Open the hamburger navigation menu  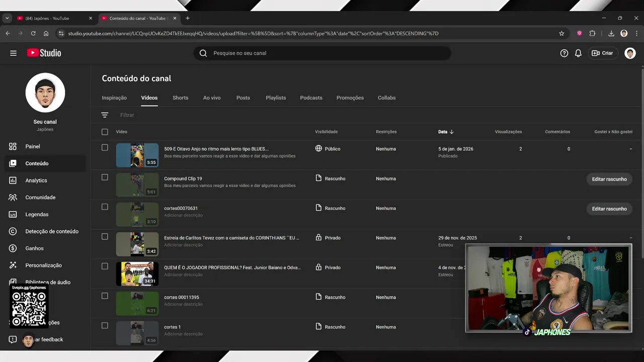(13, 53)
